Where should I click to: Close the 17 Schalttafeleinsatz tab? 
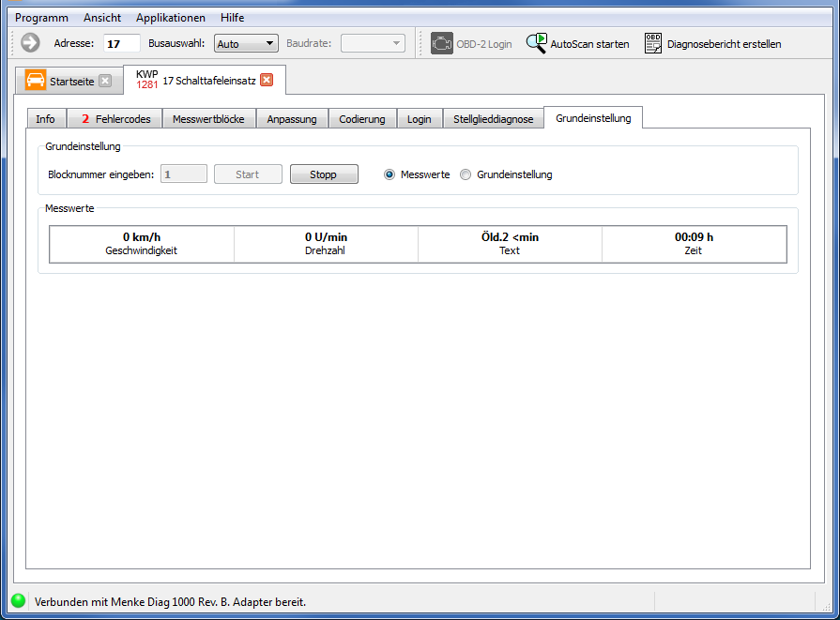pos(267,81)
